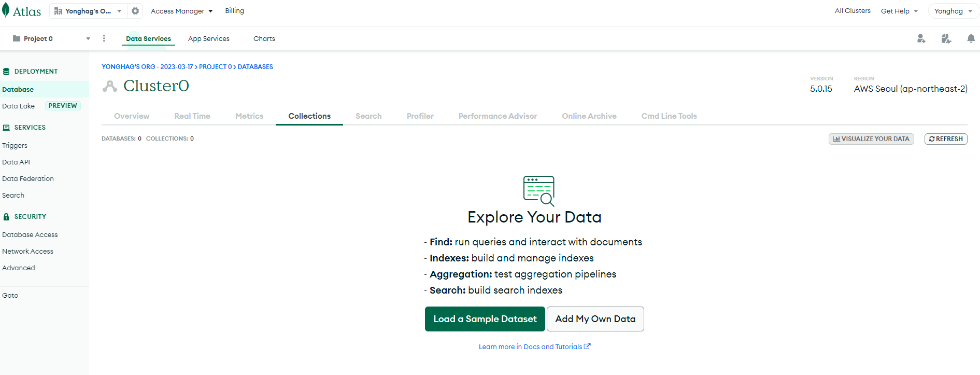Click Project 0 breadcrumb link
Viewport: 980px width, 375px height.
click(216, 67)
